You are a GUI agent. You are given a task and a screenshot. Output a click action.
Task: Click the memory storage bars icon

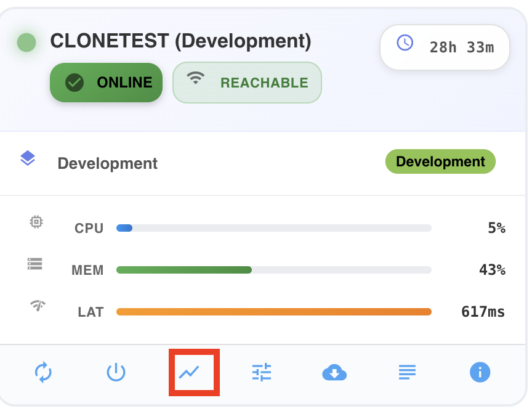(34, 264)
